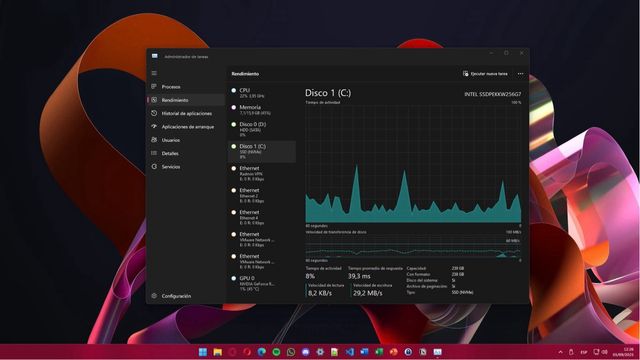Click the 39,3 ms response time
This screenshot has height=360, width=640.
pyautogui.click(x=359, y=276)
